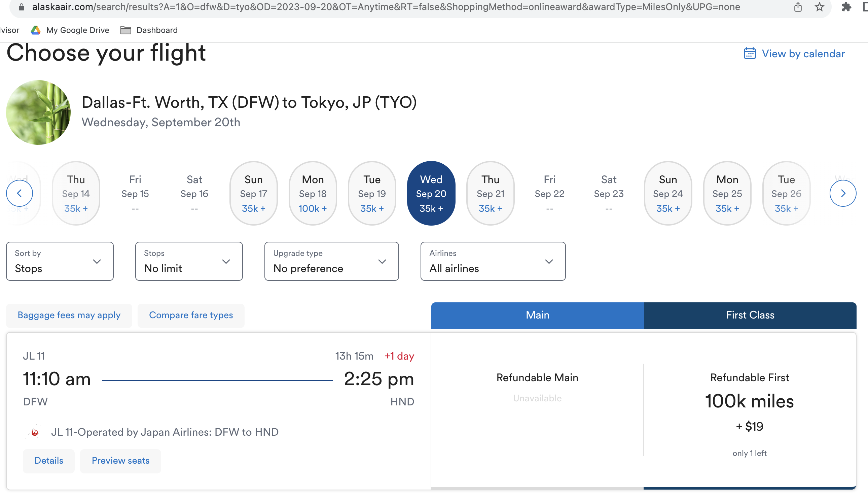Screen dimensions: 868x499
Task: Click the My Google Drive bookmark
Action: tap(70, 30)
